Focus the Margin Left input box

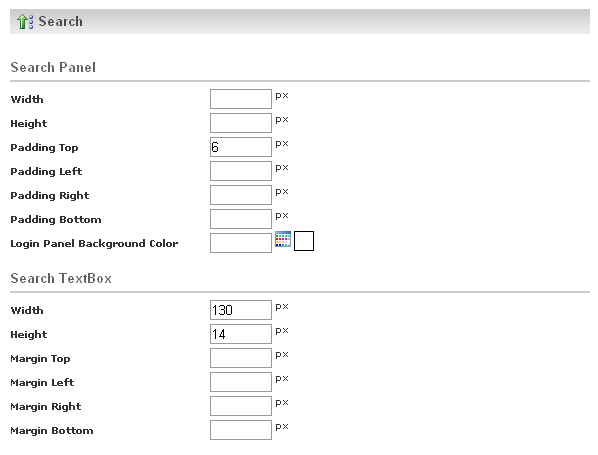pos(241,382)
